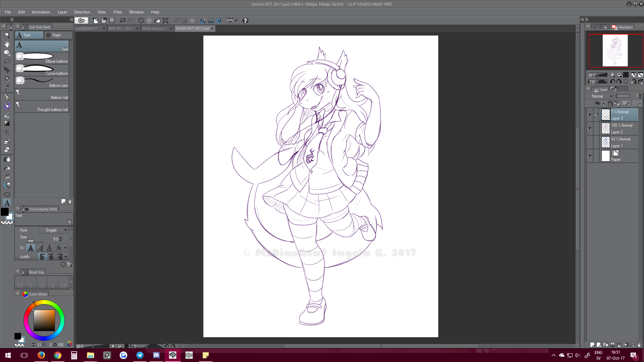Select the Text tool in toolbar

(7, 203)
